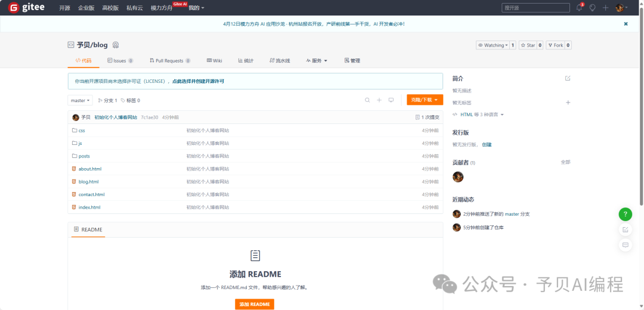Open about.html file
The image size is (644, 310).
90,169
